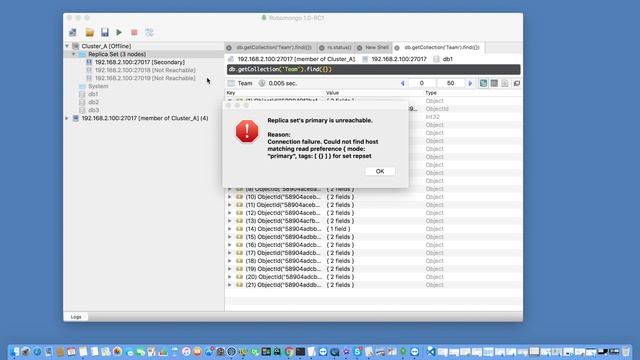Collapse the Replica Set (3 nodes) folder

pyautogui.click(x=73, y=54)
